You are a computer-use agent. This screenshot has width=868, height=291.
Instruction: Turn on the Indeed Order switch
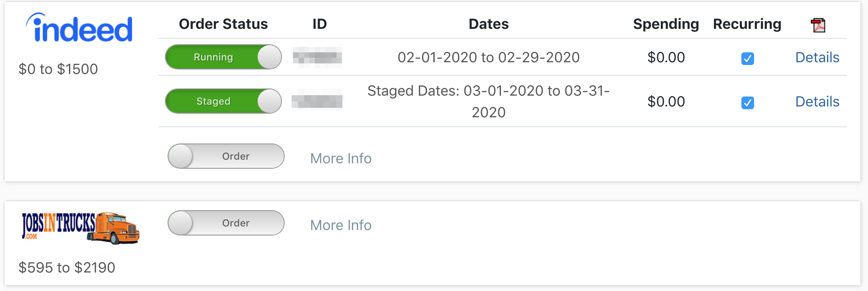coord(226,156)
